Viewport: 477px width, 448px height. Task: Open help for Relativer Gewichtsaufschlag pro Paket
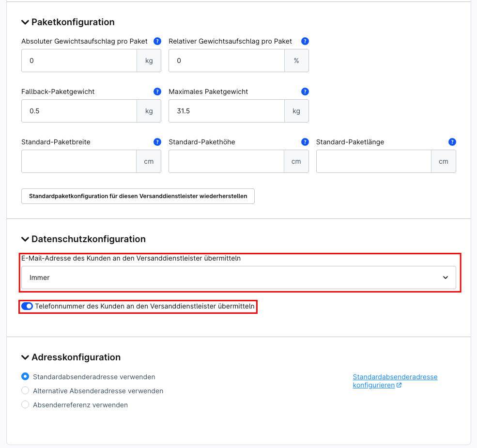305,41
